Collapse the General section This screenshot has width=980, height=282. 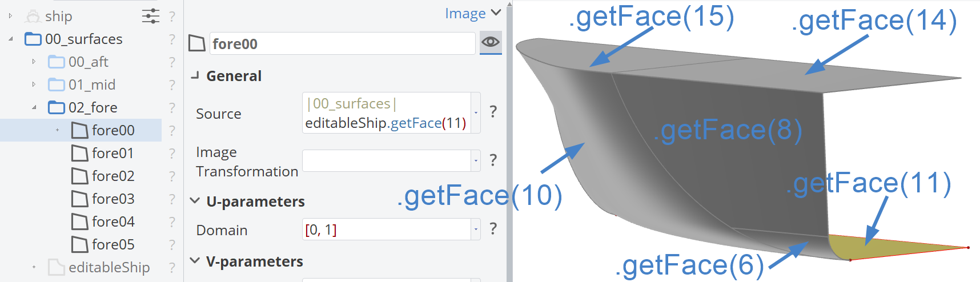point(195,75)
